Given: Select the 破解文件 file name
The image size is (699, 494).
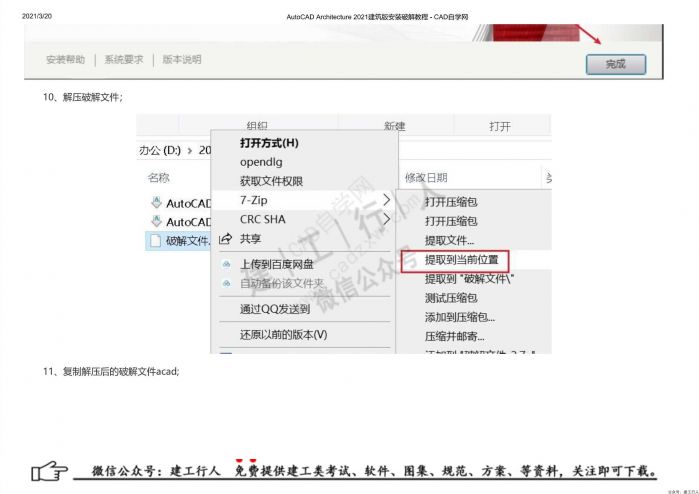Looking at the screenshot, I should [x=188, y=241].
